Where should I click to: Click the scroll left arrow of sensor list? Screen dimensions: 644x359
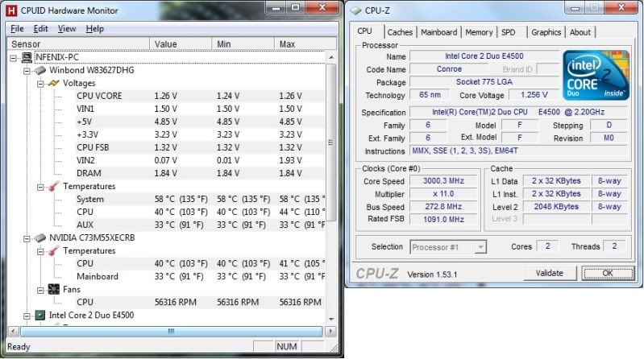click(13, 331)
